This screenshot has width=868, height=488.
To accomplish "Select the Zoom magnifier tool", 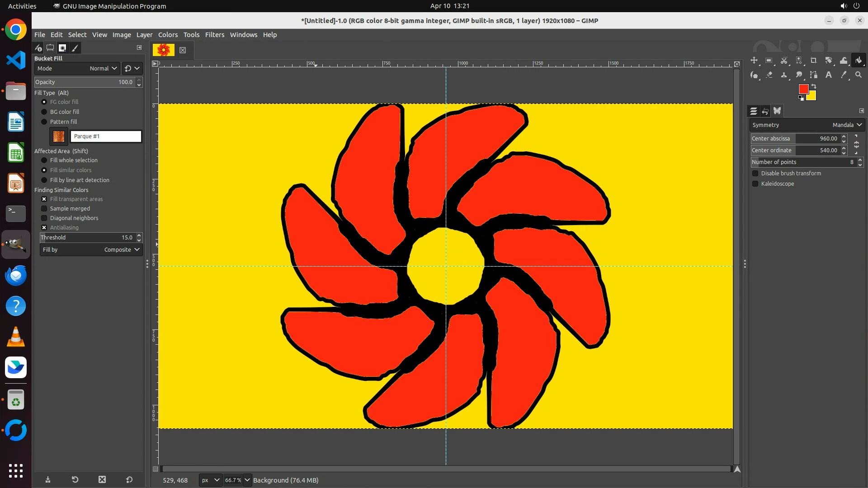I will [x=859, y=75].
